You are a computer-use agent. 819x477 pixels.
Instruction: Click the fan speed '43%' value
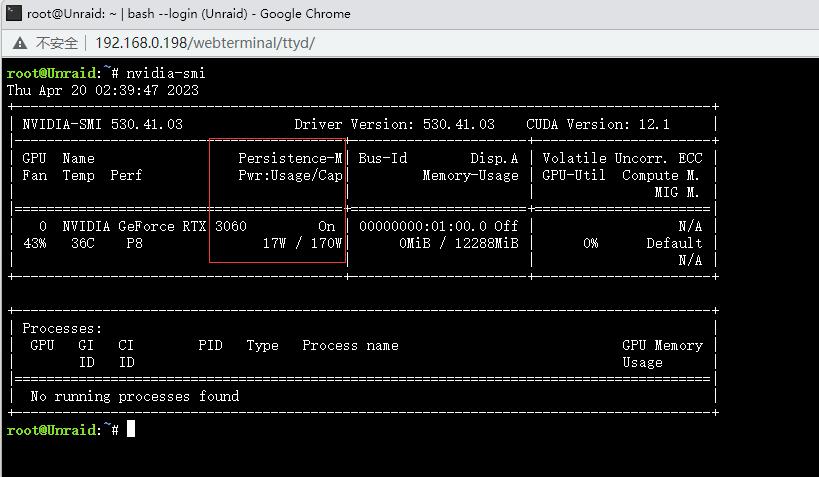[35, 243]
